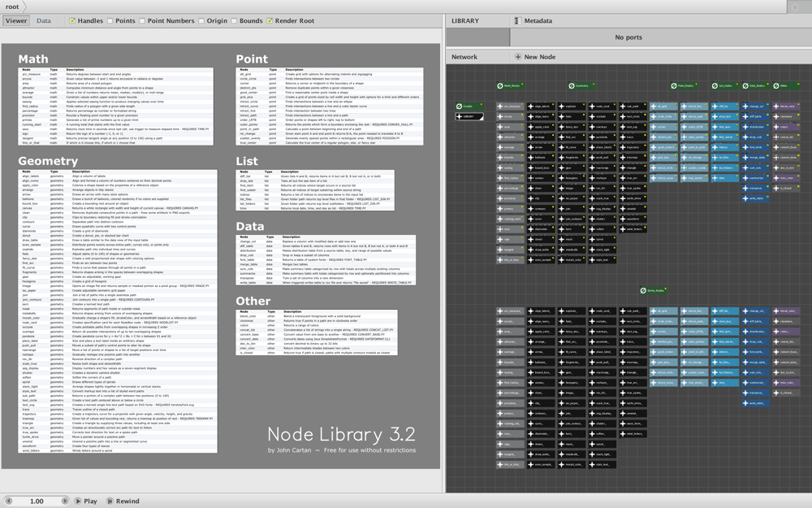Select the green Other comment node

pyautogui.click(x=785, y=85)
